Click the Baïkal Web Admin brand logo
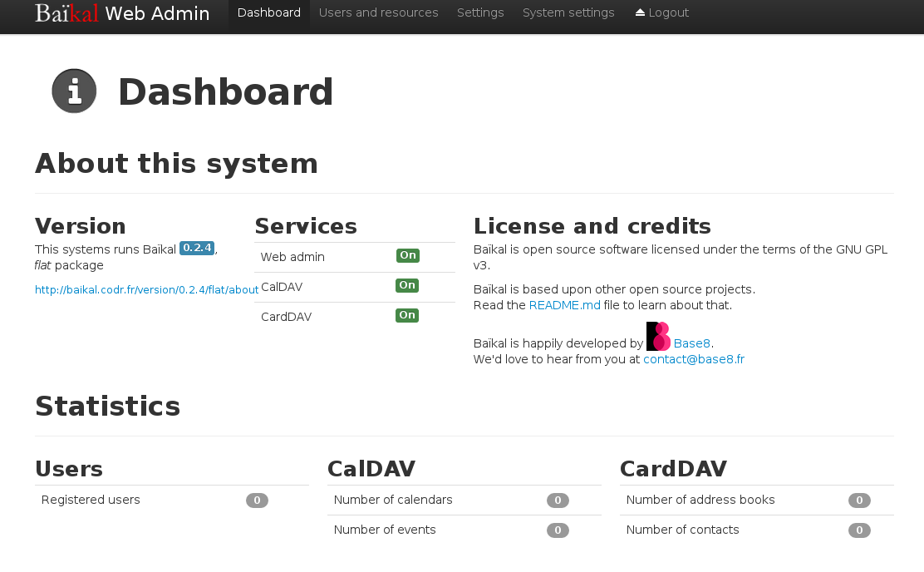Screen dimensions: 924x572 [x=122, y=13]
